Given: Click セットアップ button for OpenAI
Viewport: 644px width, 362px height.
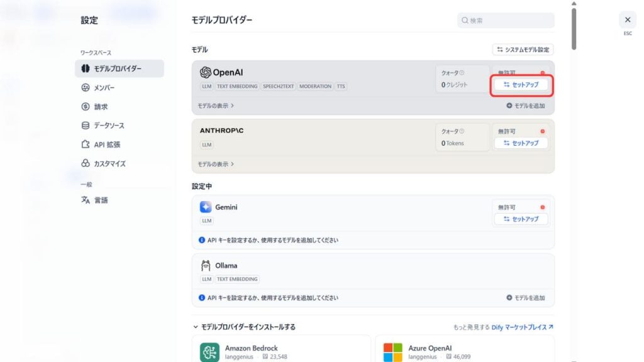Looking at the screenshot, I should pos(521,84).
